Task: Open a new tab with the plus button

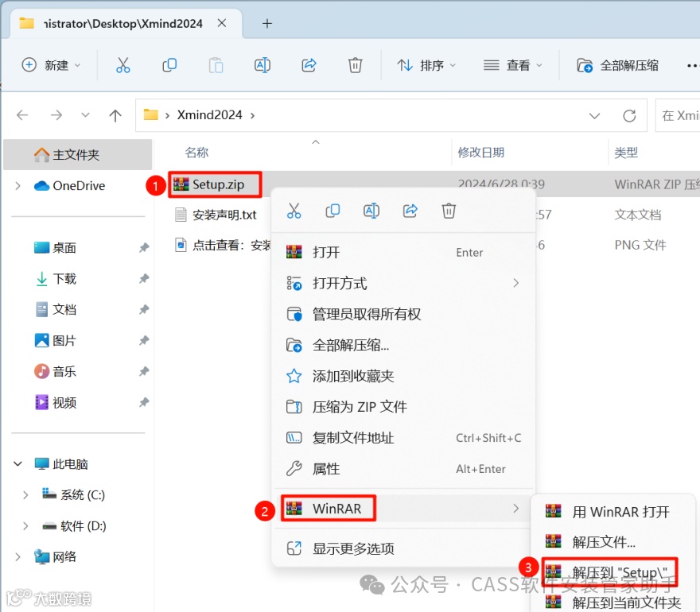Action: [267, 23]
